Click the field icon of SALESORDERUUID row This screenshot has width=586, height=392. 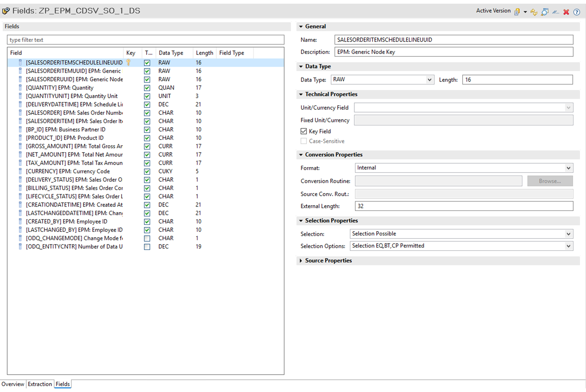click(x=20, y=79)
